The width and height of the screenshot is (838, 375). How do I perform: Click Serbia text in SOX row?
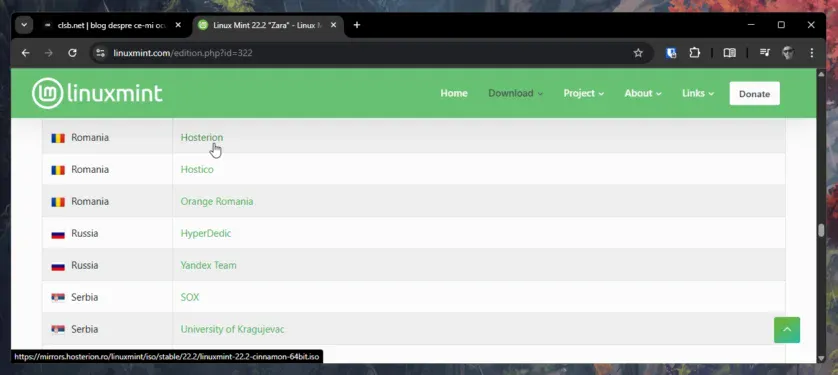click(84, 297)
